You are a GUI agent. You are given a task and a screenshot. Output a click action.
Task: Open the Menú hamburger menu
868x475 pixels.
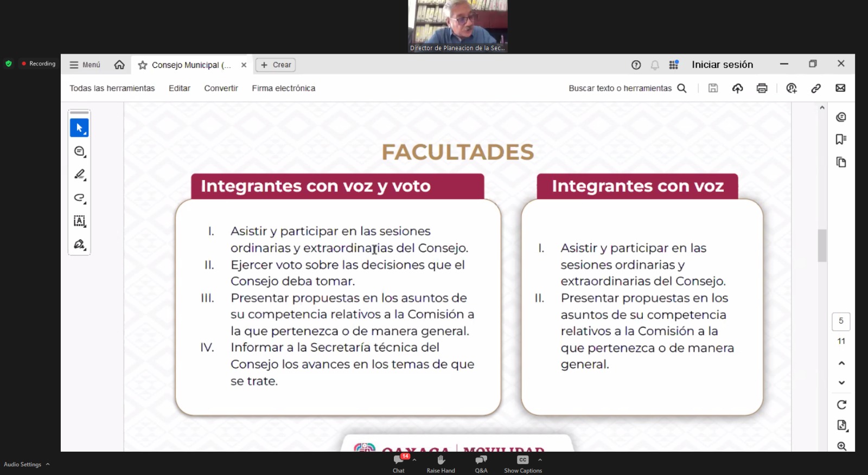(85, 65)
